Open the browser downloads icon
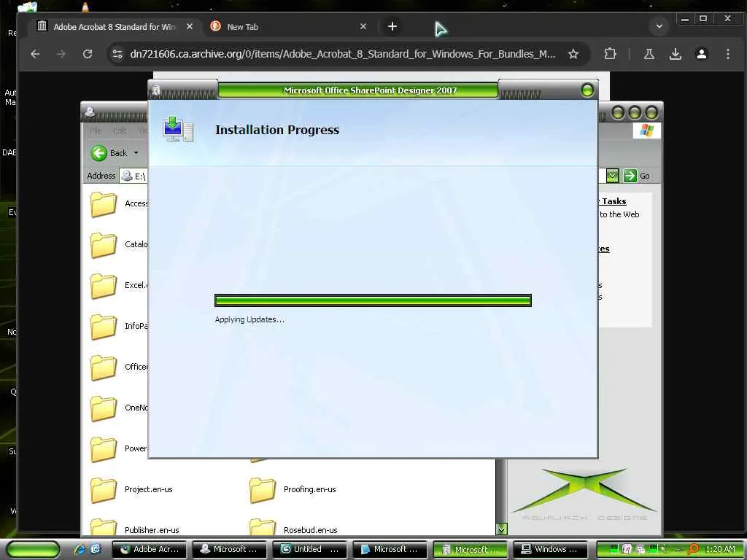Image resolution: width=747 pixels, height=560 pixels. pyautogui.click(x=675, y=54)
